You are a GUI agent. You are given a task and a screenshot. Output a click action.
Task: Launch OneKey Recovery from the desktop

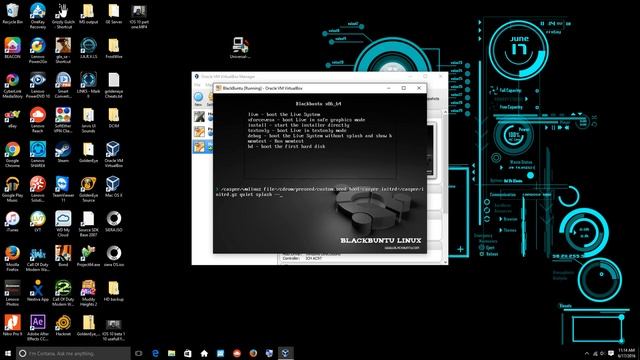click(x=38, y=16)
